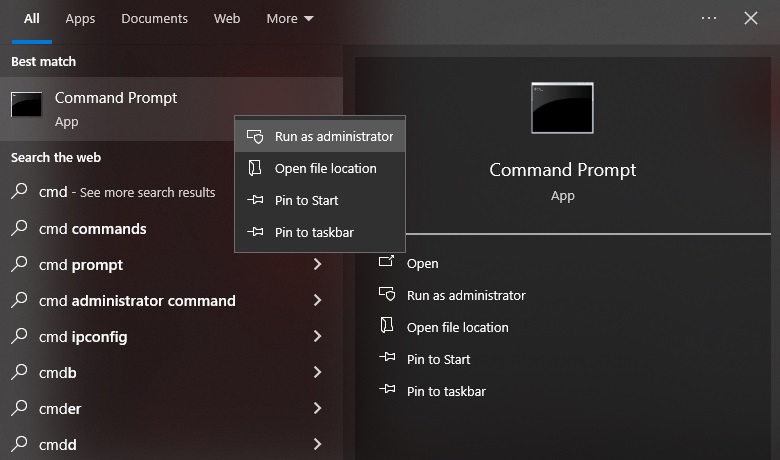Click Open in the preview pane

[x=422, y=264]
